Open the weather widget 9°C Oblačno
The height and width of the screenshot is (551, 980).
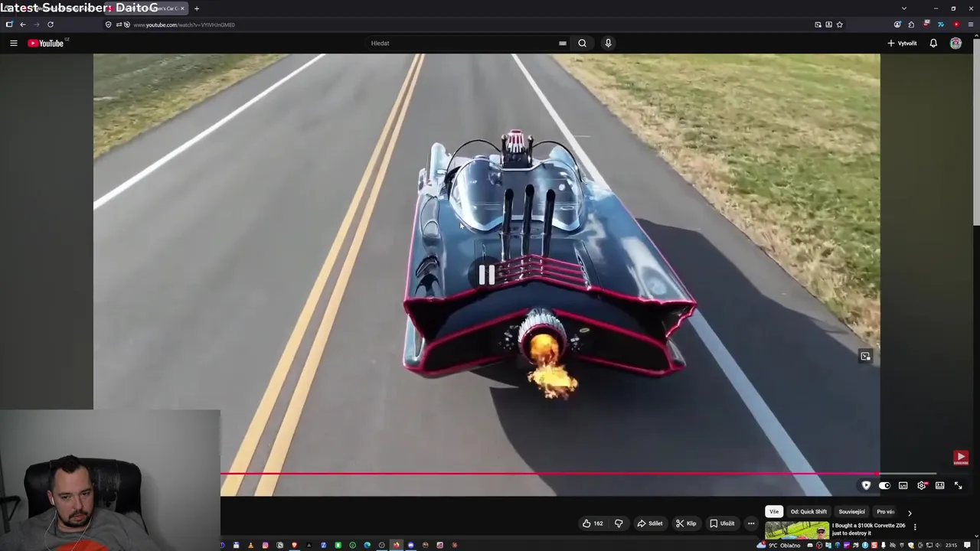tap(779, 545)
